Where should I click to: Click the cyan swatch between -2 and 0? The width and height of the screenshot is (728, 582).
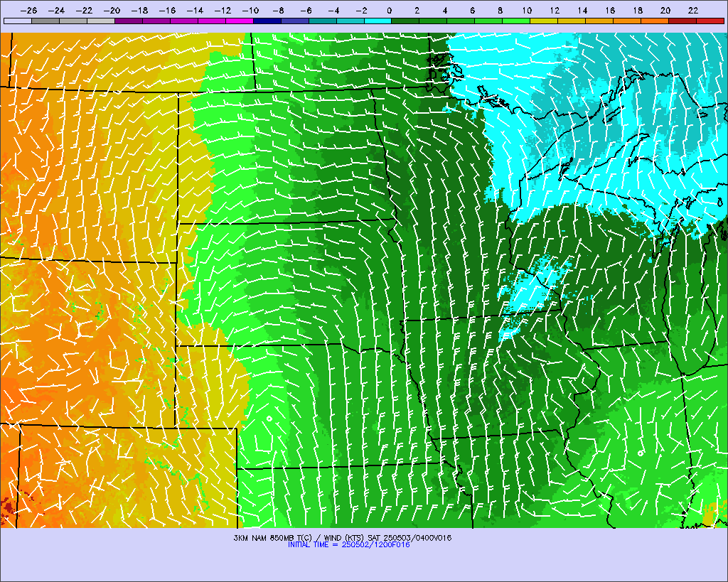[x=378, y=21]
